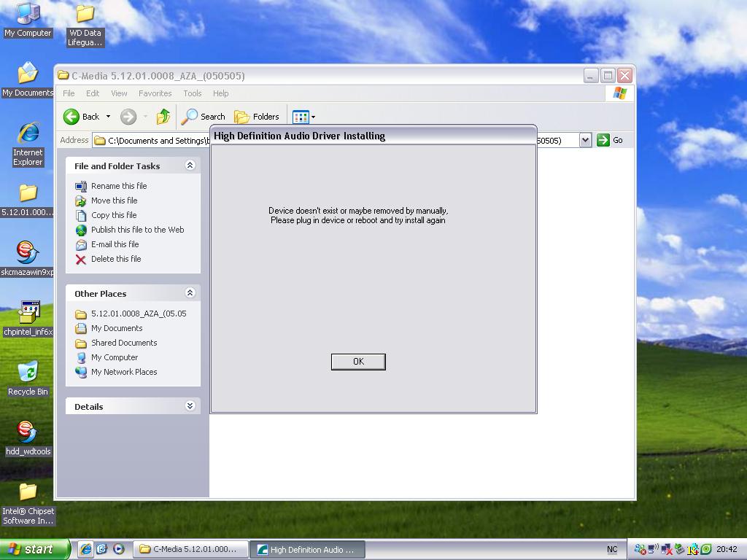
Task: Click the Safely Remove Hardware tray icon
Action: pyautogui.click(x=680, y=549)
